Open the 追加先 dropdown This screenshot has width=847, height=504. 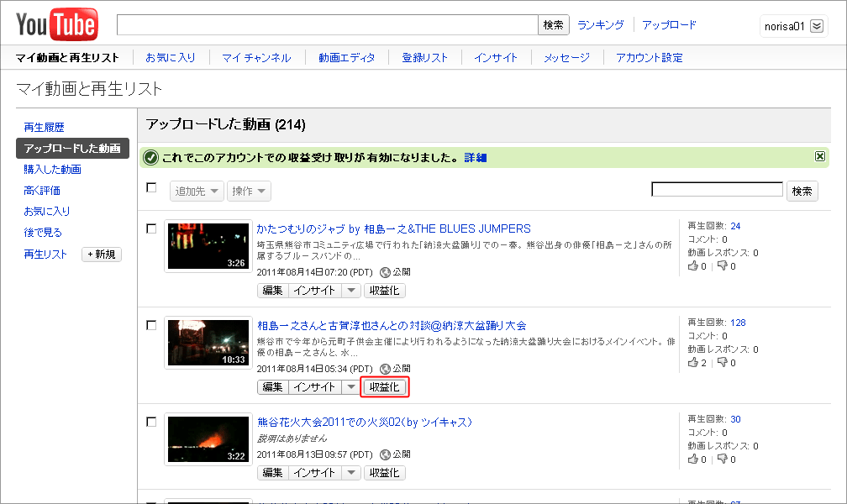coord(197,192)
